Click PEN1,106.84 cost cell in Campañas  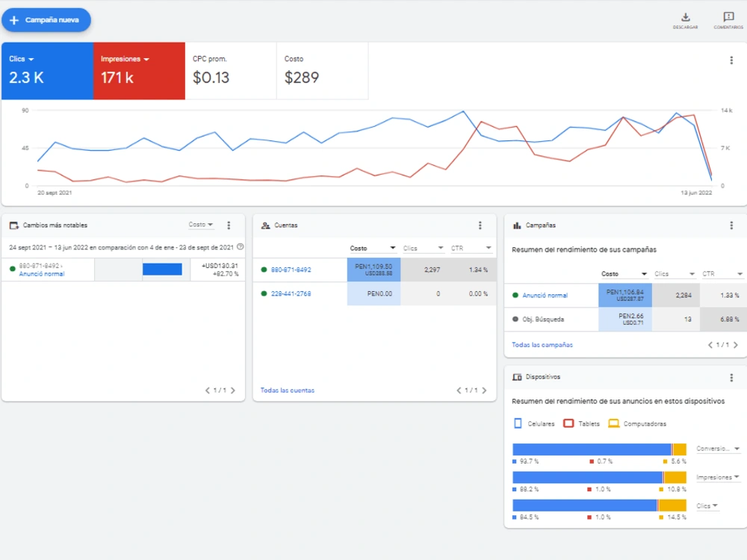[x=625, y=295]
